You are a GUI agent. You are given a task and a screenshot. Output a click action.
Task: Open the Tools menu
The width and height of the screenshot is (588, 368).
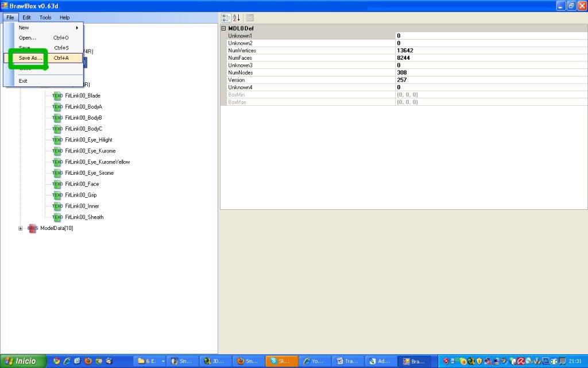point(45,18)
